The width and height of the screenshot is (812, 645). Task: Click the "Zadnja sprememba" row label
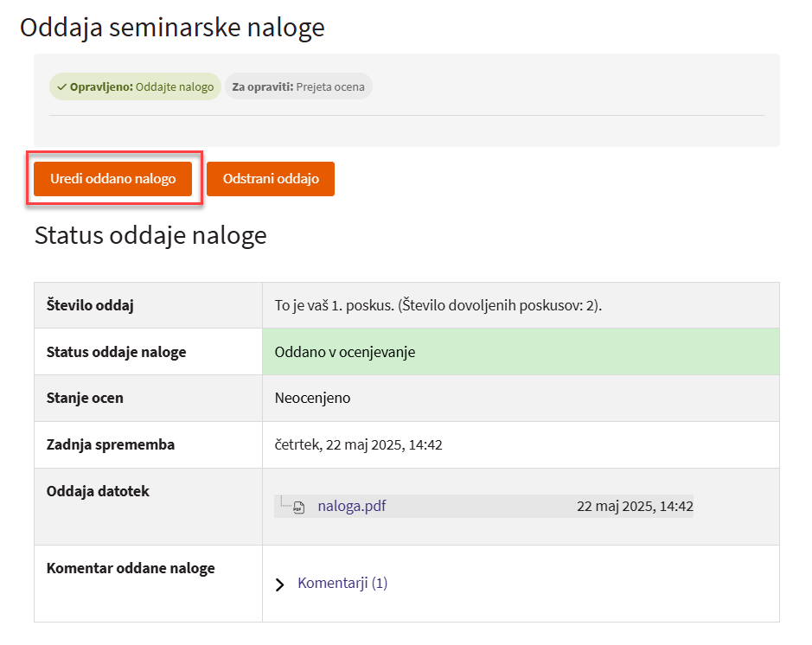click(x=111, y=445)
